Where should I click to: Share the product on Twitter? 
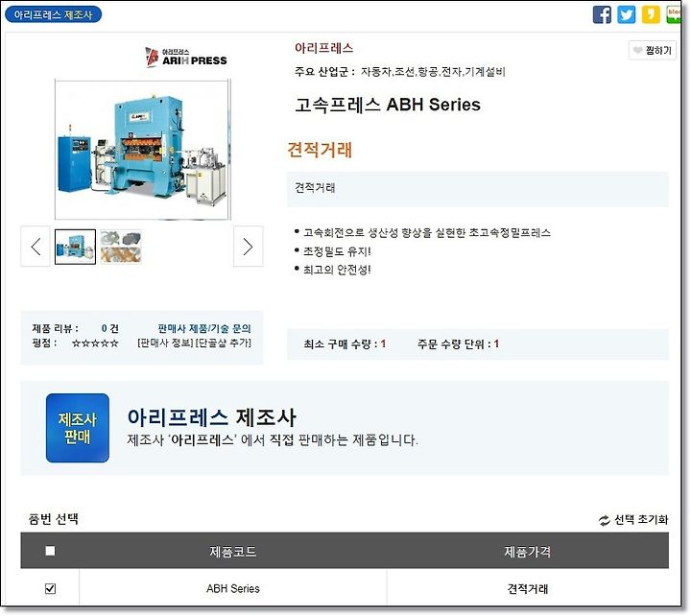pyautogui.click(x=626, y=14)
